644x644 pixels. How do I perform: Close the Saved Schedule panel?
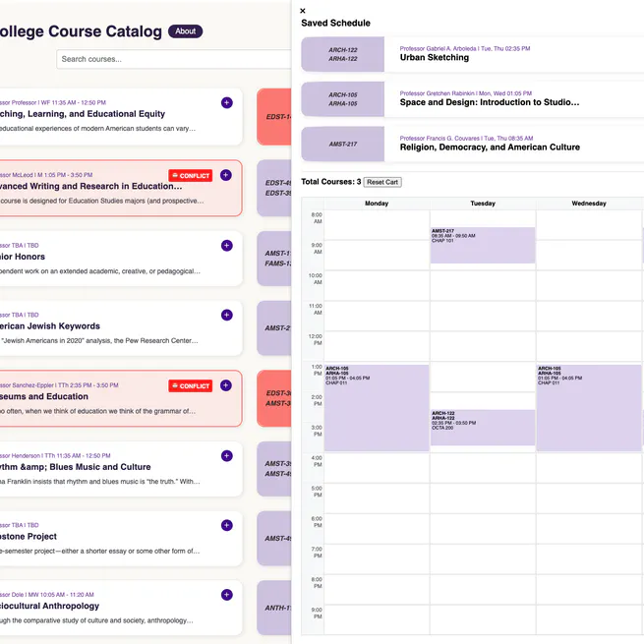pyautogui.click(x=303, y=11)
